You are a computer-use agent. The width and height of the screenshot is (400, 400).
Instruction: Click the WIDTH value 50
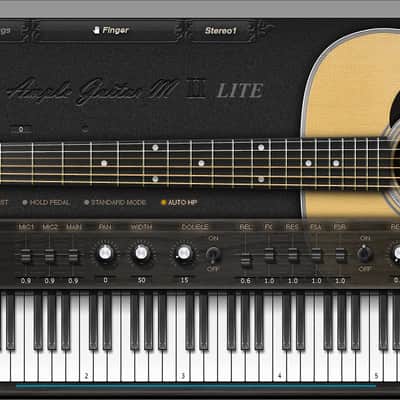[141, 280]
